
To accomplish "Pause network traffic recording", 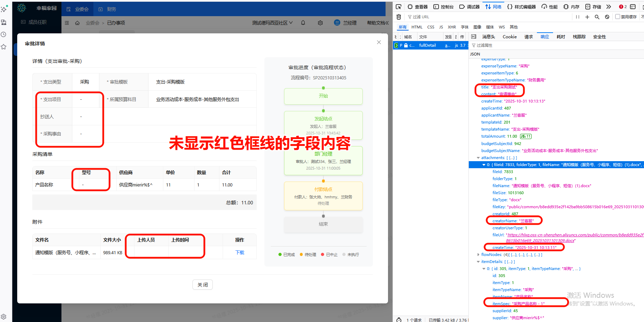I will pyautogui.click(x=577, y=17).
